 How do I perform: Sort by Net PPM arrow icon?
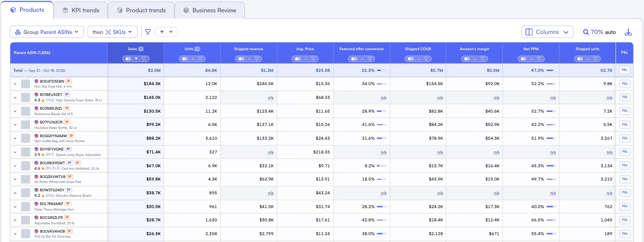[531, 59]
